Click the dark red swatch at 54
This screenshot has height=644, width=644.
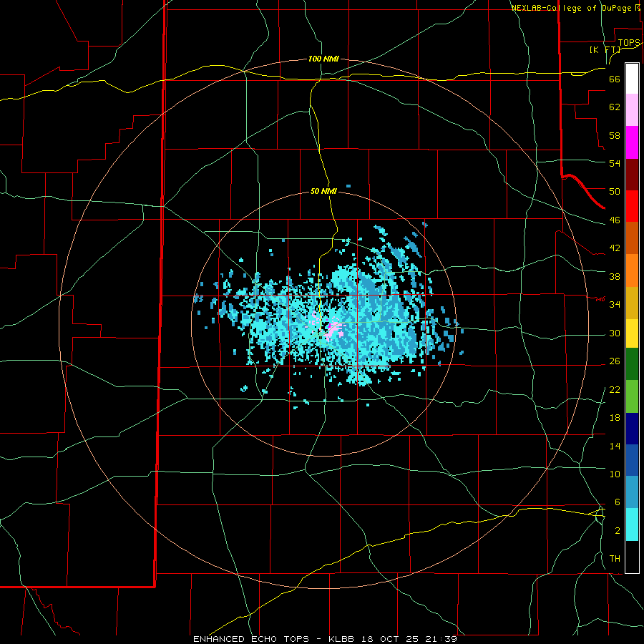(x=632, y=175)
